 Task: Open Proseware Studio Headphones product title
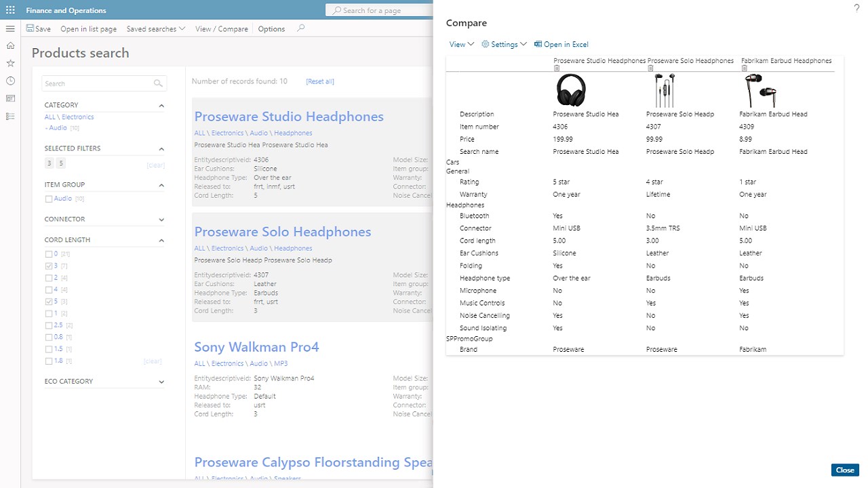[x=289, y=117]
